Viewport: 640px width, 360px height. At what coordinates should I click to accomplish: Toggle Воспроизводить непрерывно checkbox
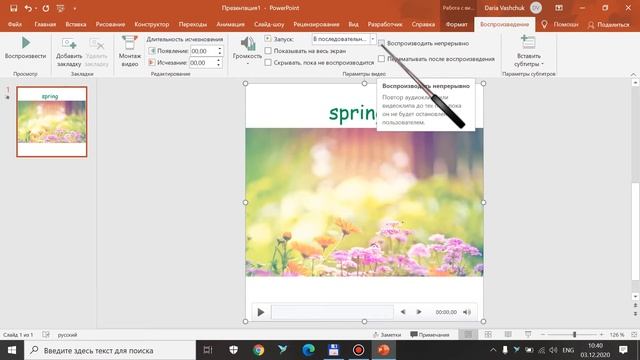(x=381, y=43)
